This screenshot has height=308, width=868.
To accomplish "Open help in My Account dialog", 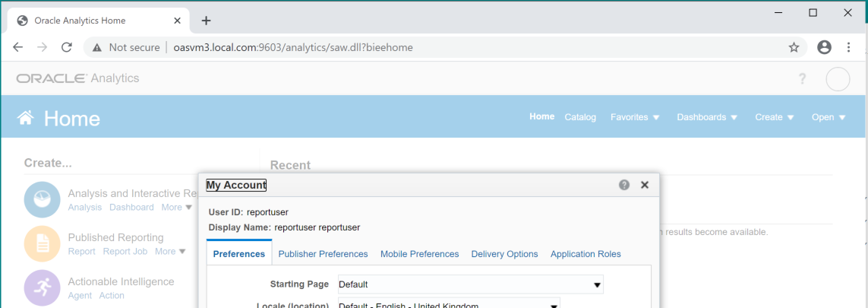I will point(624,185).
